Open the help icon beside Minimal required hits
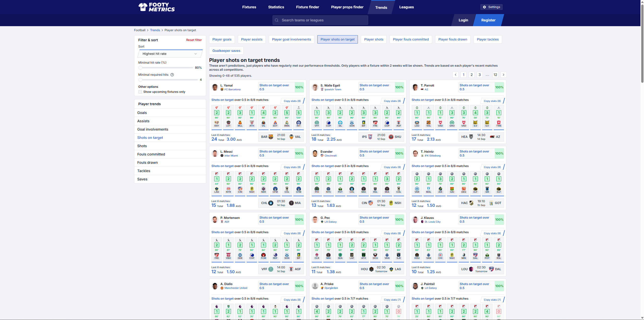This screenshot has width=644, height=320. click(172, 75)
